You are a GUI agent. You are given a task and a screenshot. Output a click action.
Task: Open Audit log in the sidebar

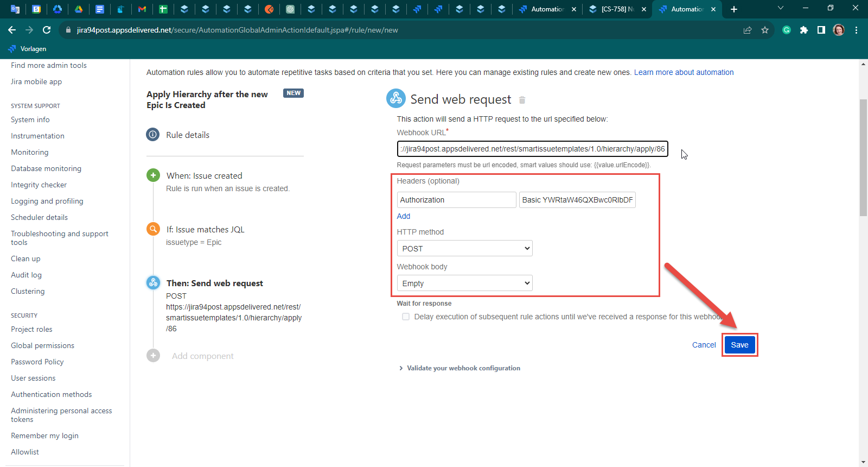pyautogui.click(x=26, y=275)
